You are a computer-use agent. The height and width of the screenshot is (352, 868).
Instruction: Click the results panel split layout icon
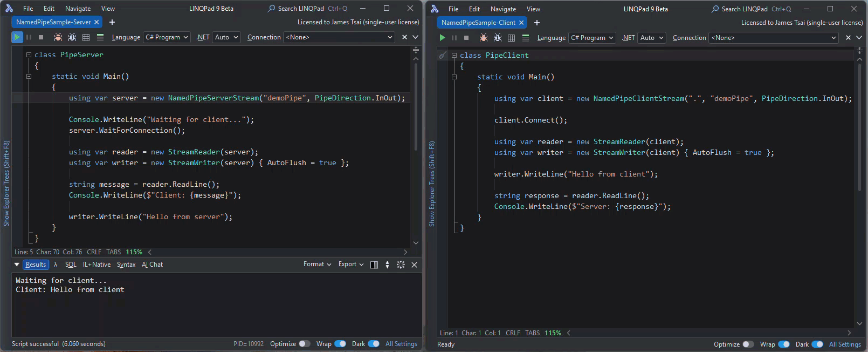[374, 265]
